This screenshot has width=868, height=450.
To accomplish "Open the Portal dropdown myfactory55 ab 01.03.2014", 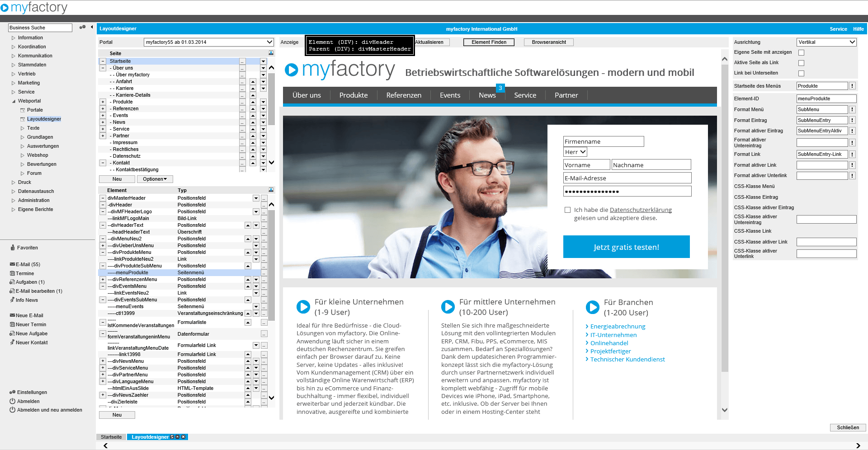I will [x=209, y=42].
